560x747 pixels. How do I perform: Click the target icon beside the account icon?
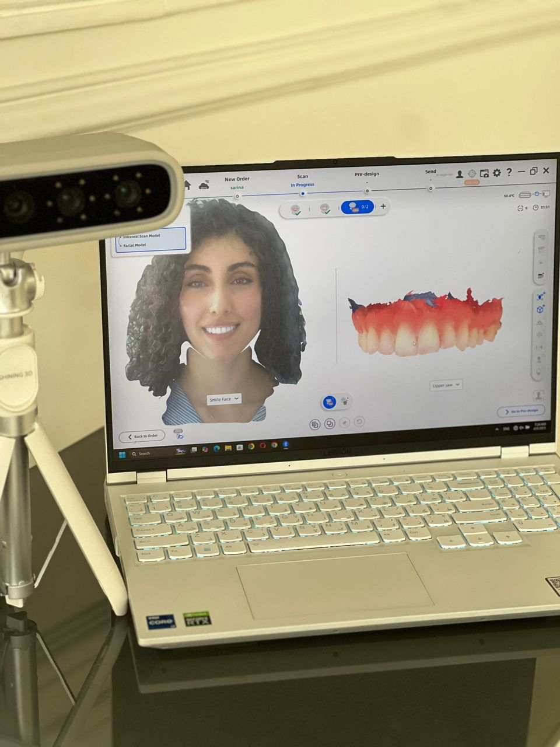coord(472,173)
